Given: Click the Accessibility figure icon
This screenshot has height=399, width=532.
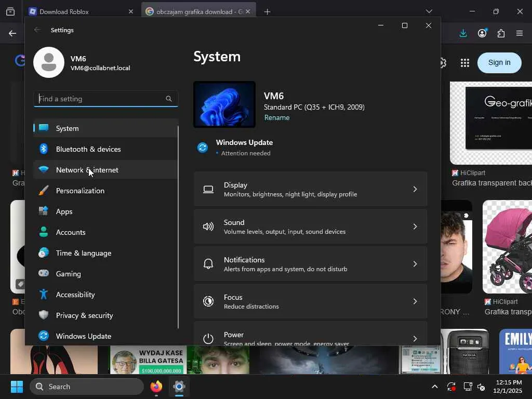Looking at the screenshot, I should pyautogui.click(x=44, y=295).
